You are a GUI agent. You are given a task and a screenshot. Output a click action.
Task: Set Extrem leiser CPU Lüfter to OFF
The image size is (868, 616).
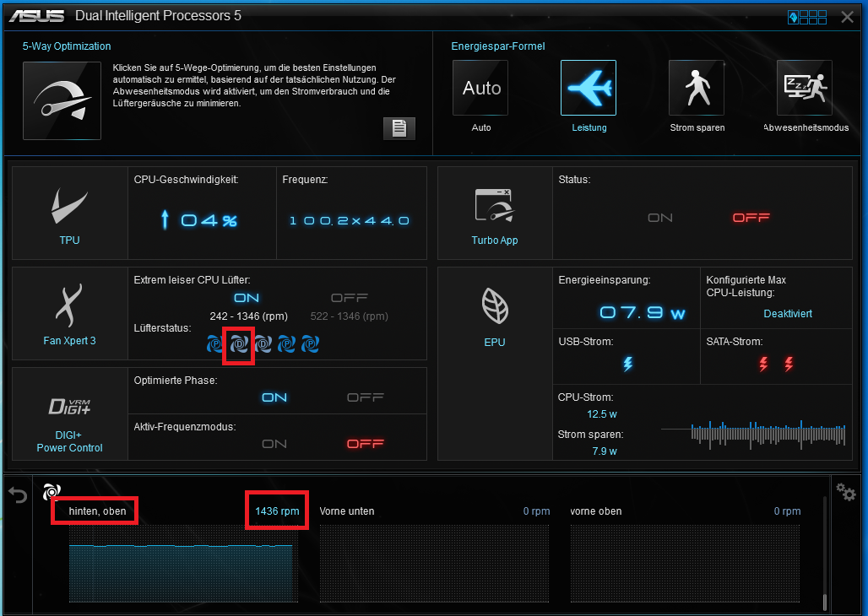click(x=350, y=298)
